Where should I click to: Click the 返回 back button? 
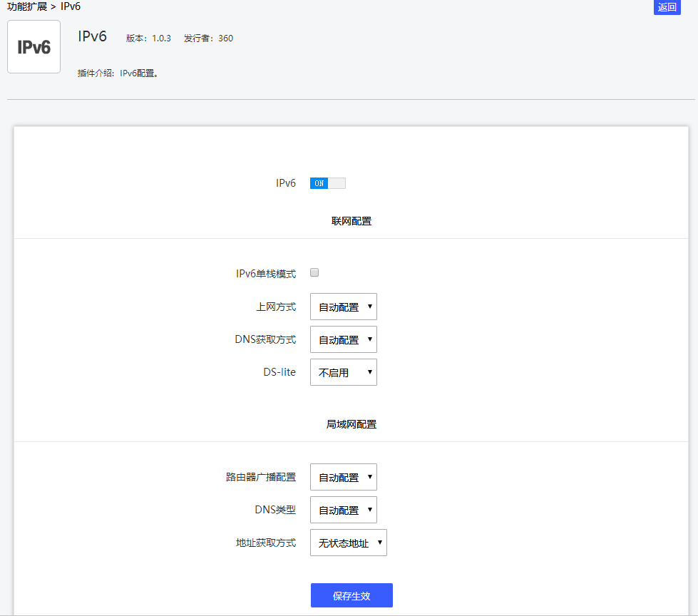coord(667,7)
